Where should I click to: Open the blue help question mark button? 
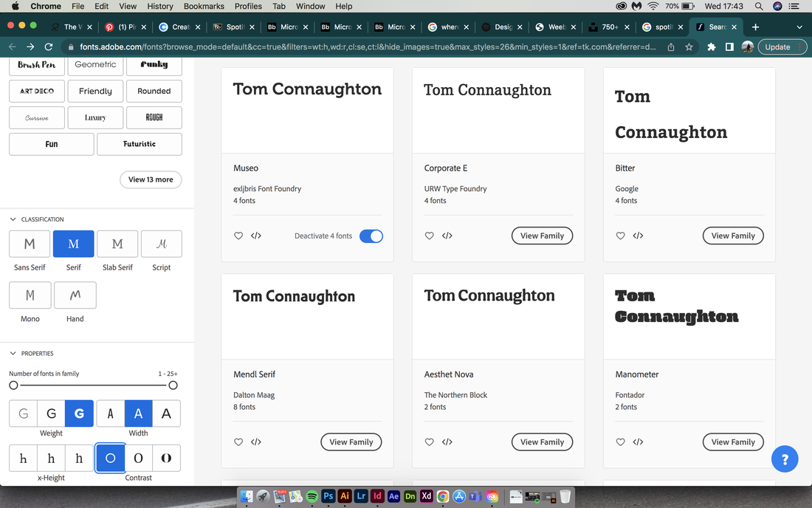[785, 459]
